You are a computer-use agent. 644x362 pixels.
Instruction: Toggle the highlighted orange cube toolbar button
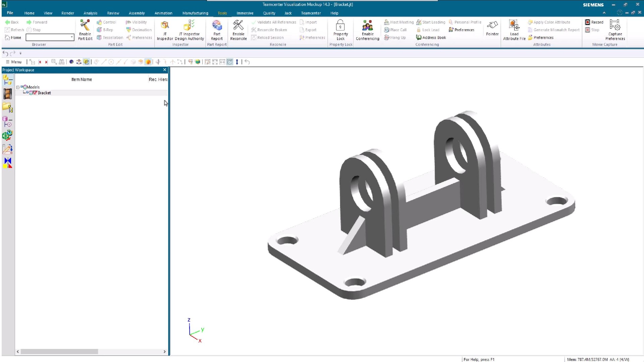(x=148, y=62)
